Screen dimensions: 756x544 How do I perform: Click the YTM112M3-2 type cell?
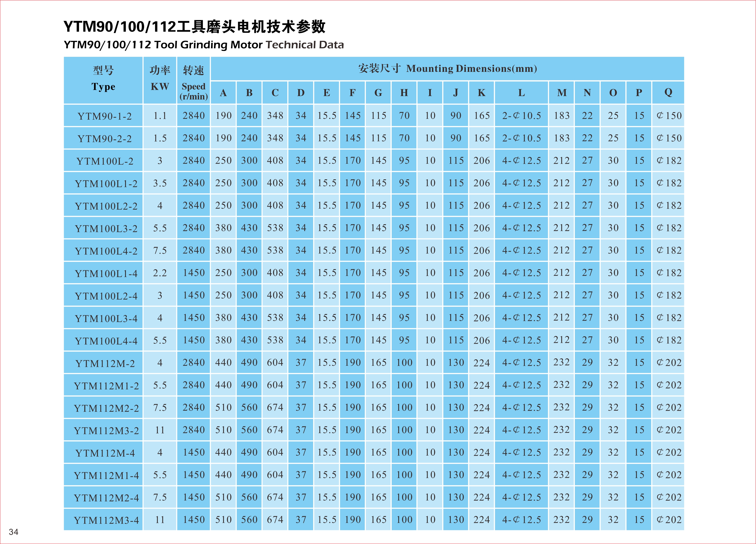click(103, 430)
